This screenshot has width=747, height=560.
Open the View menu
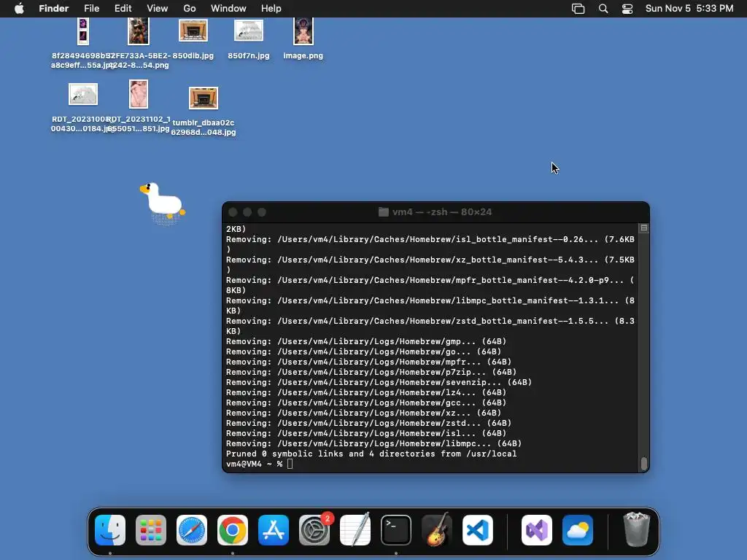click(x=158, y=9)
